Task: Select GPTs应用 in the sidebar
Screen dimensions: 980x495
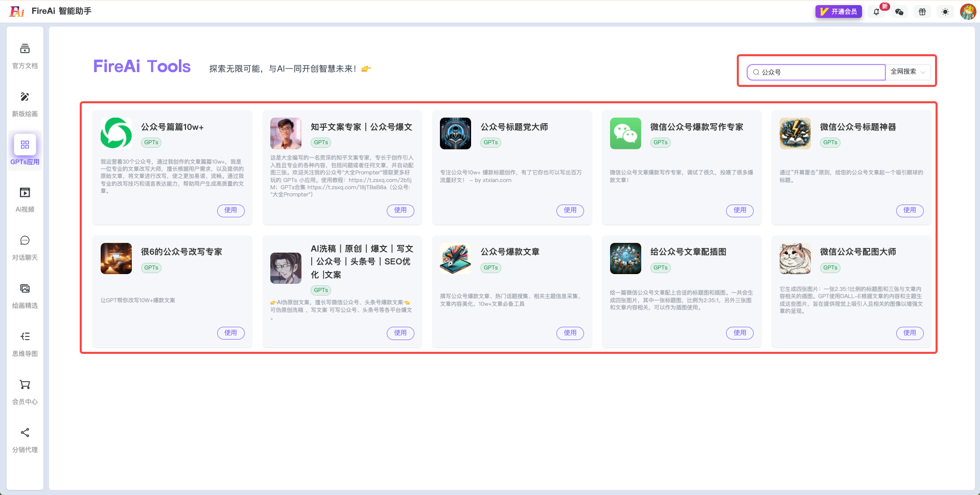Action: 25,150
